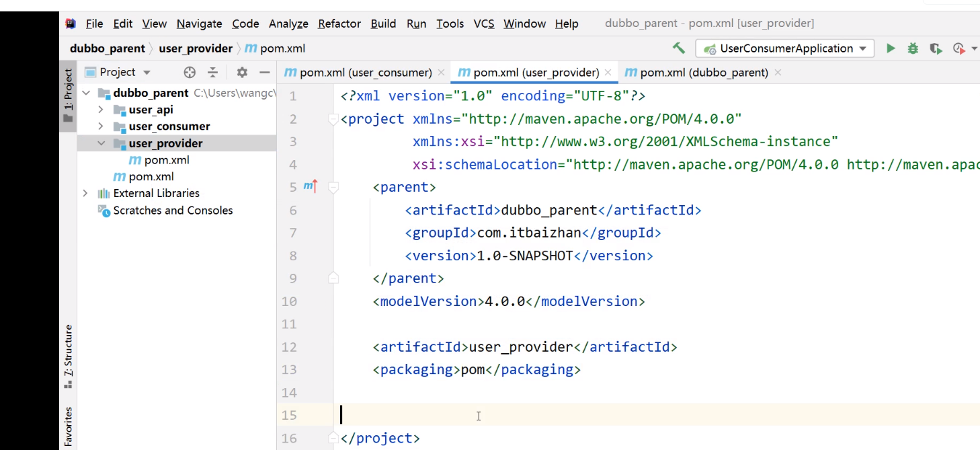Collapse the dubbo_parent root node
980x450 pixels.
point(86,93)
